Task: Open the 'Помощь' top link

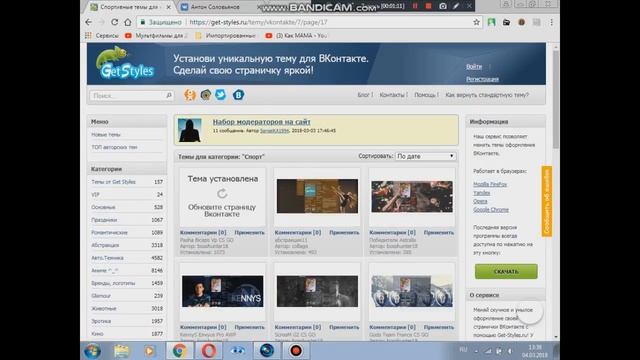Action: tap(425, 95)
